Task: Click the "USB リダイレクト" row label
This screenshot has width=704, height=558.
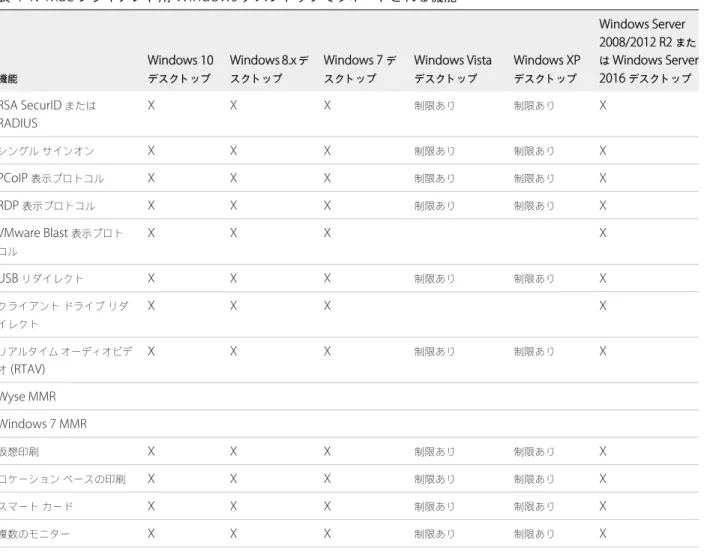Action: pos(42,278)
